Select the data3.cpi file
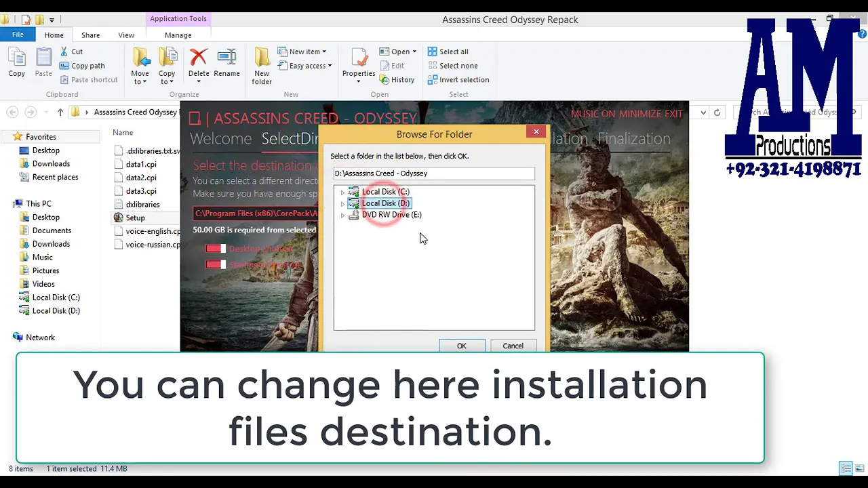The width and height of the screenshot is (868, 488). point(141,191)
